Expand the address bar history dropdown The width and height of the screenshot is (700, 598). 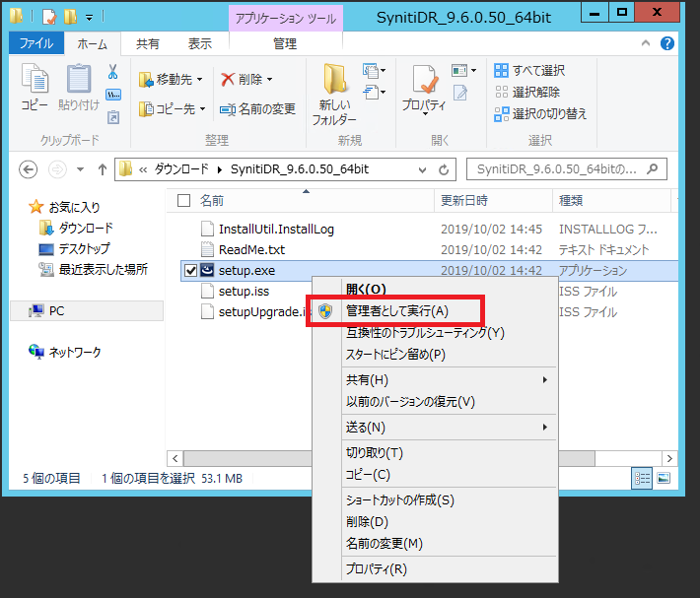click(x=422, y=169)
